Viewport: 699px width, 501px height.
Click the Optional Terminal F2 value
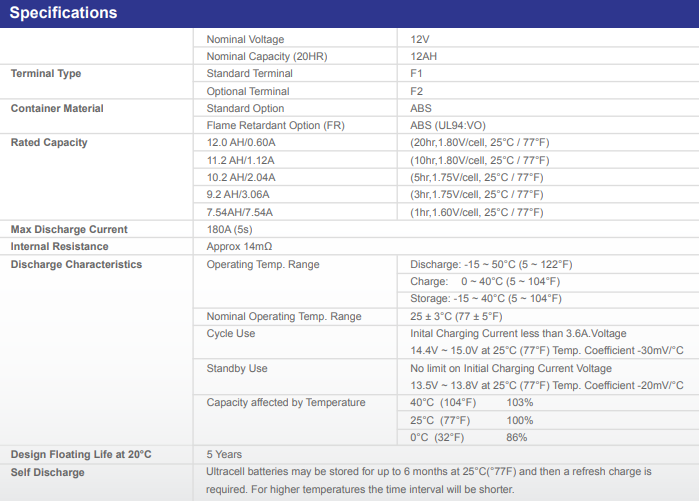click(x=416, y=91)
